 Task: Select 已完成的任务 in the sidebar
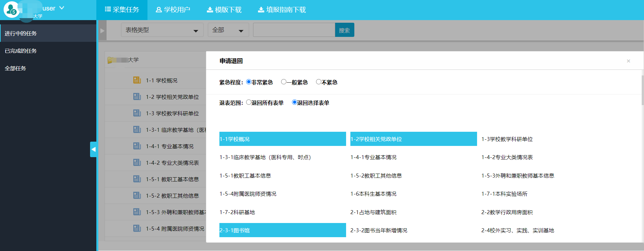[x=21, y=51]
